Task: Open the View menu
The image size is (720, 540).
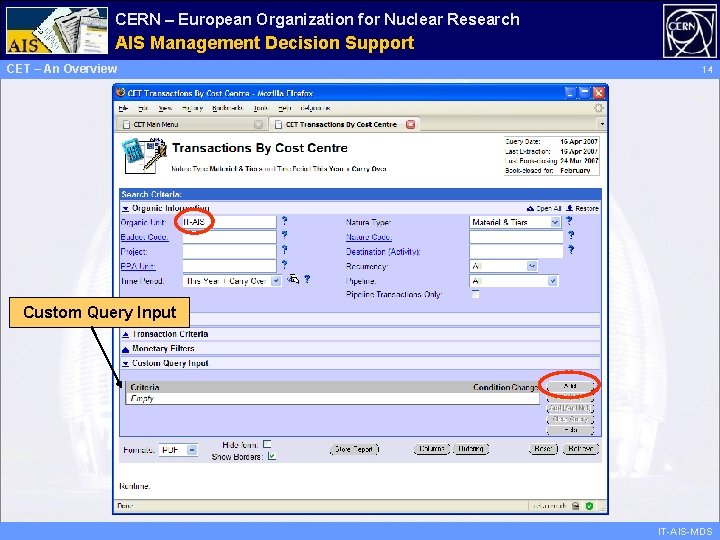Action: click(x=165, y=108)
